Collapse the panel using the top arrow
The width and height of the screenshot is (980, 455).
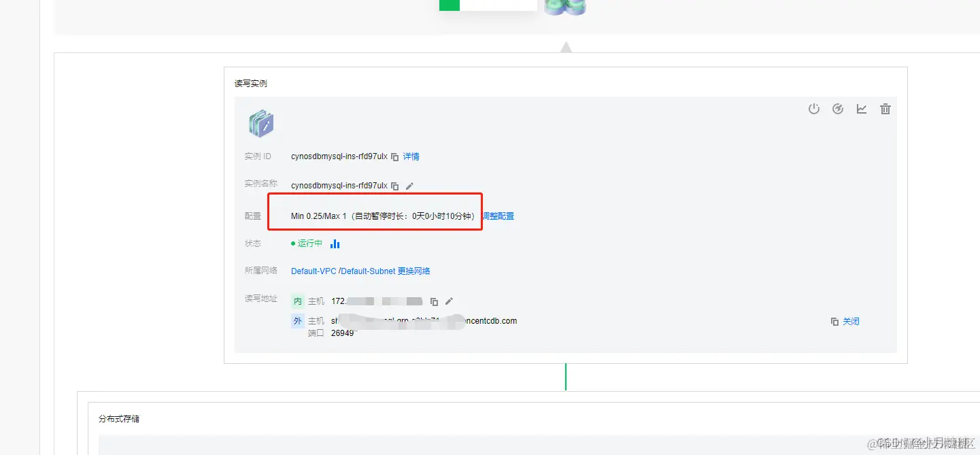(x=566, y=46)
